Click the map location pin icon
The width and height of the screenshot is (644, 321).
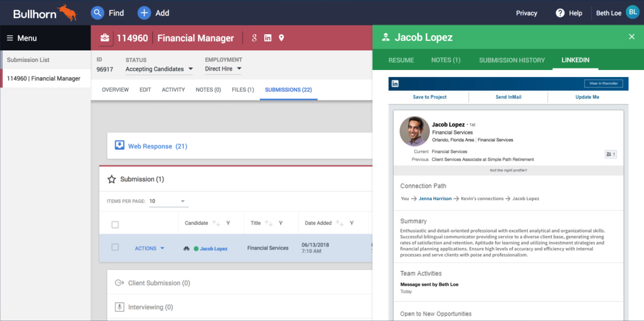click(281, 38)
